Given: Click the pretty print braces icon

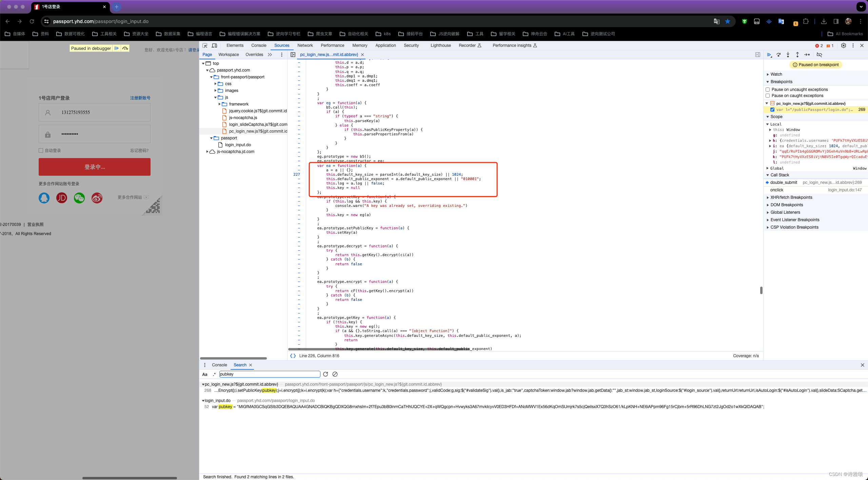Looking at the screenshot, I should pos(293,356).
